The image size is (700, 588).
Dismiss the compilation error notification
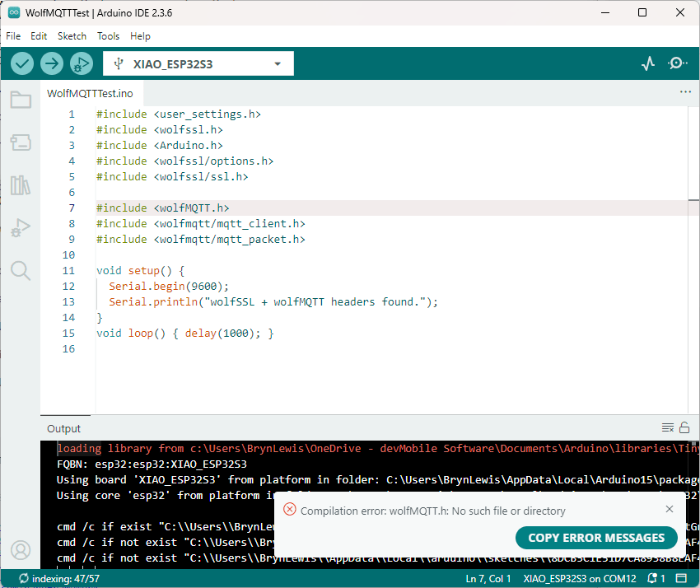pyautogui.click(x=670, y=510)
